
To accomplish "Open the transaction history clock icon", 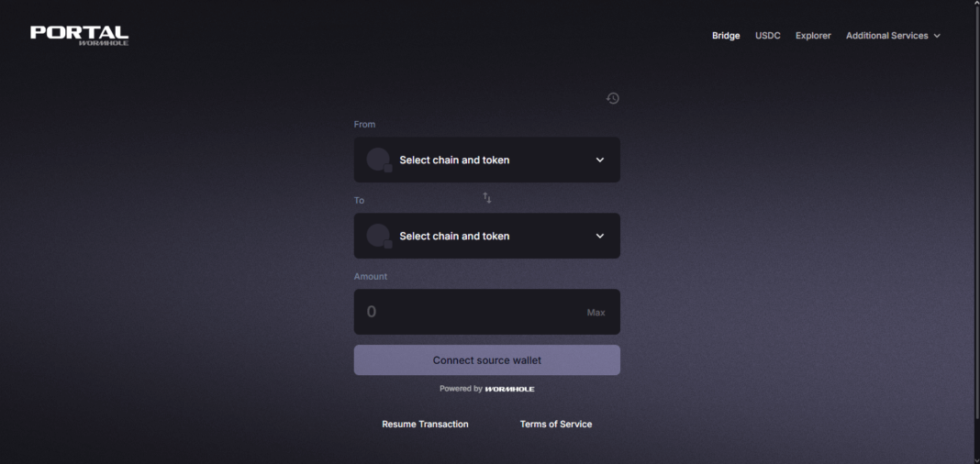I will 613,98.
